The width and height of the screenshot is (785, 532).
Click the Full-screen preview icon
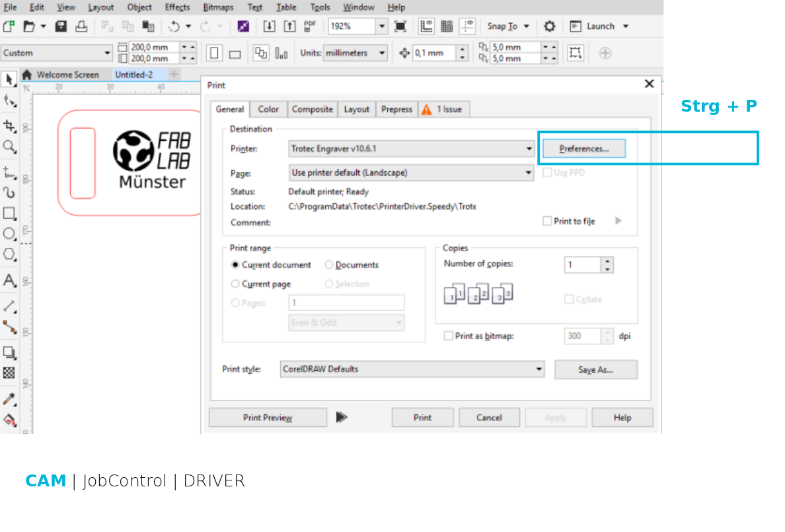point(400,26)
